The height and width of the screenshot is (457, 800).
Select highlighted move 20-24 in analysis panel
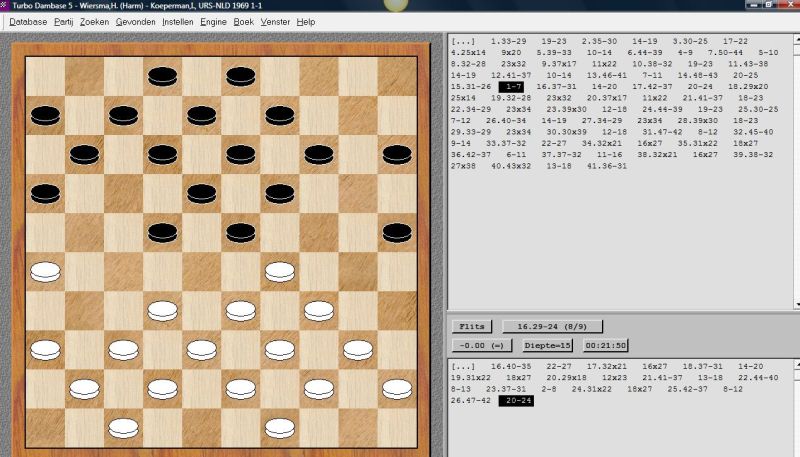[x=516, y=401]
